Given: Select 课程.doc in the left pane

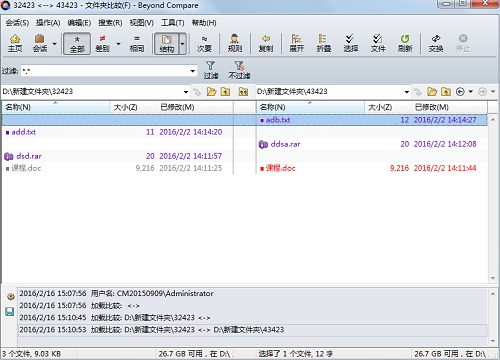Looking at the screenshot, I should tap(26, 168).
